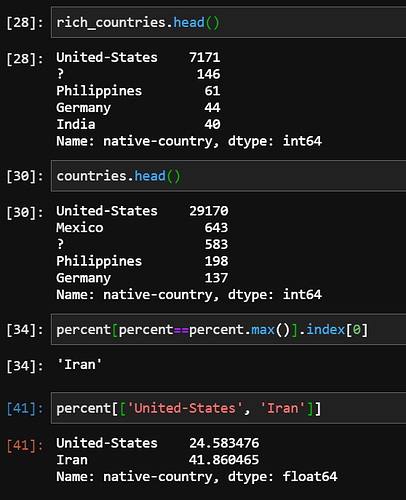Click the orange [41] output prompt

[x=25, y=446]
